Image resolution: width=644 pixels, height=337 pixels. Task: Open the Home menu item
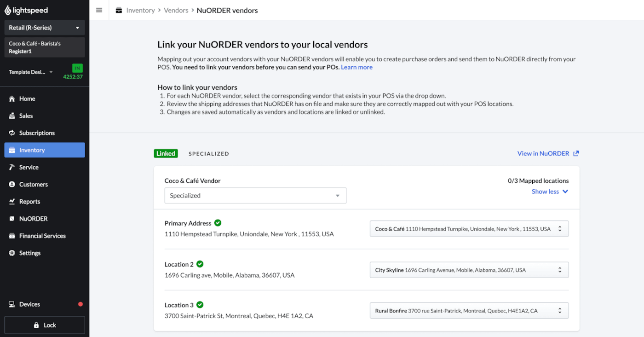(x=45, y=99)
